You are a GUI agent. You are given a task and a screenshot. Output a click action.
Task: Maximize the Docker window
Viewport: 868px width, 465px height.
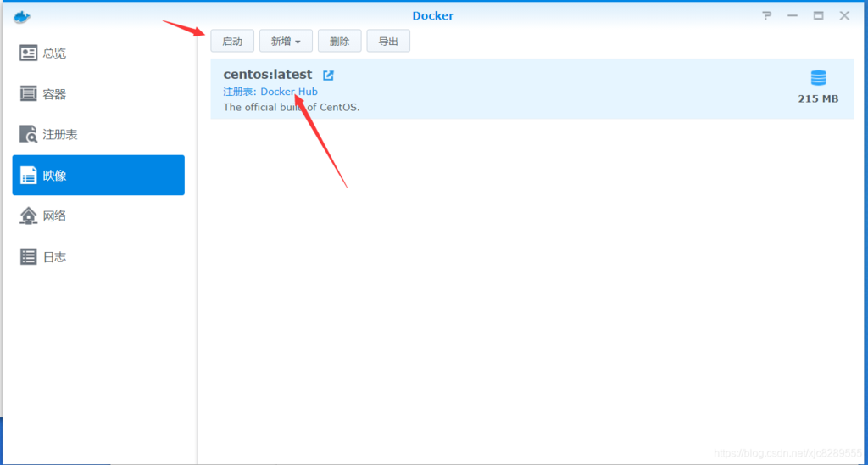pyautogui.click(x=818, y=16)
